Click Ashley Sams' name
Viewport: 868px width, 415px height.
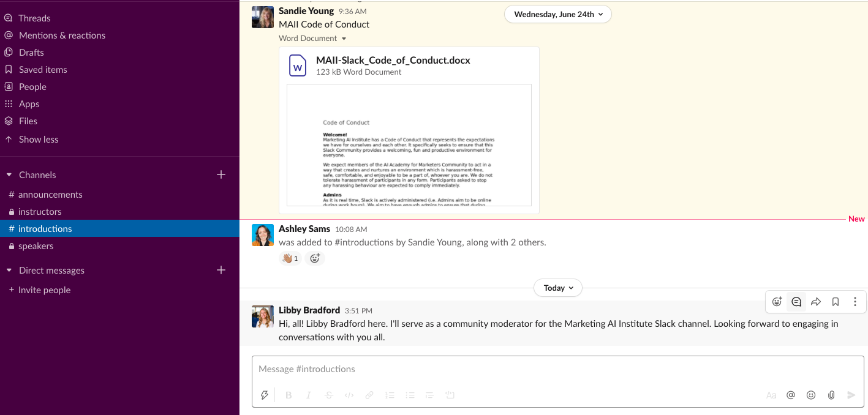coord(304,229)
